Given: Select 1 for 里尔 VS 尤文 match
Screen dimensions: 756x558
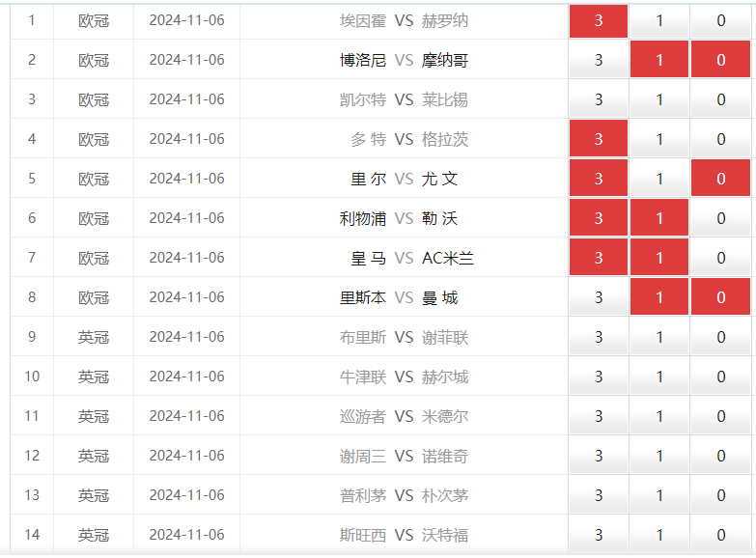Looking at the screenshot, I should [x=659, y=179].
